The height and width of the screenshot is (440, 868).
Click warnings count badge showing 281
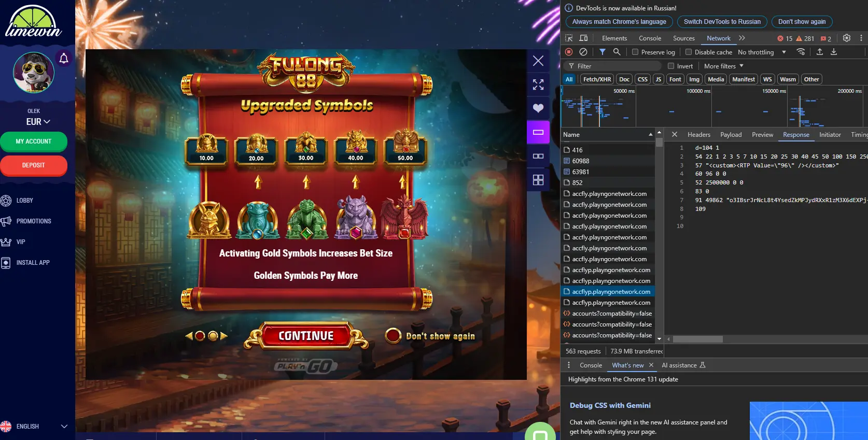805,38
